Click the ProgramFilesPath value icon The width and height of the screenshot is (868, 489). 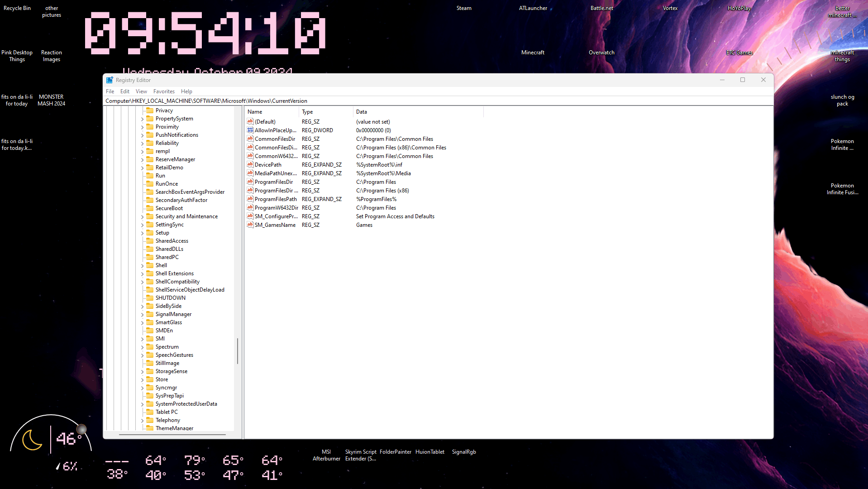250,199
